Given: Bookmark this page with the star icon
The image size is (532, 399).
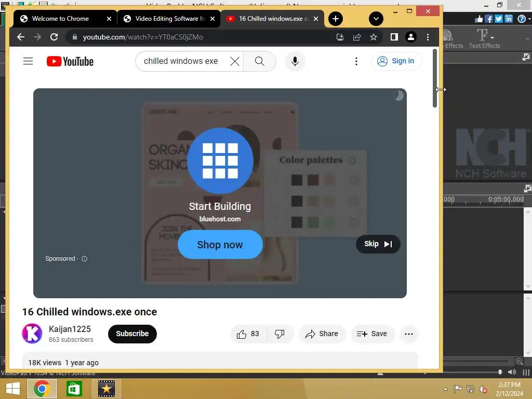Looking at the screenshot, I should coord(374,37).
